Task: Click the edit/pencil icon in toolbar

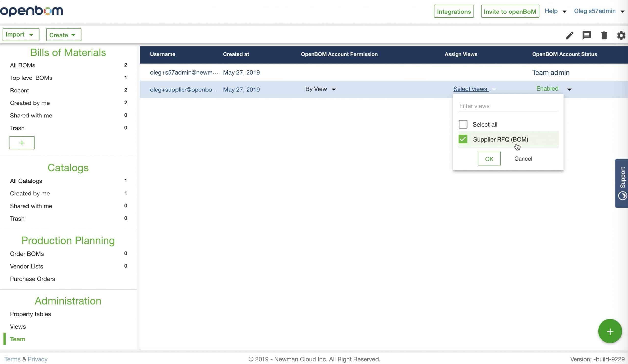Action: coord(569,35)
